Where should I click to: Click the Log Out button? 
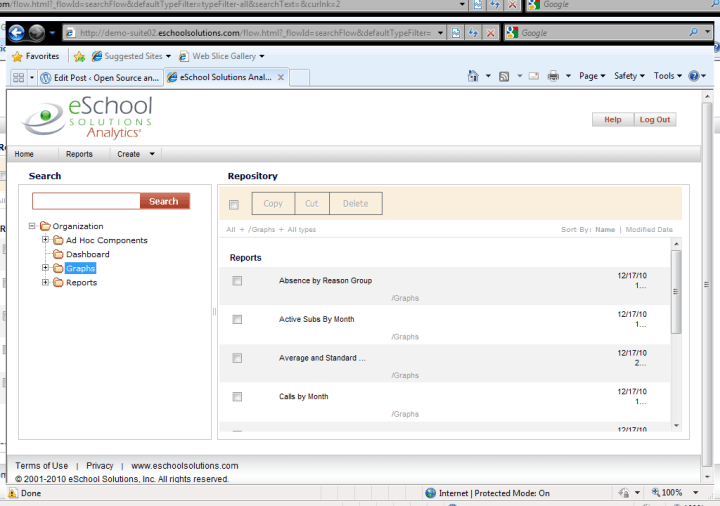655,119
